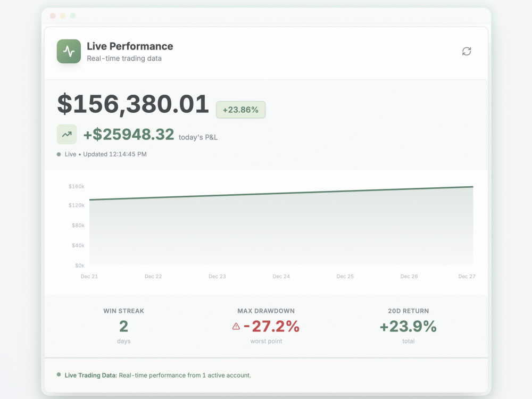Screen dimensions: 532x399
Task: Click the Dec 26 date label
Action: (409, 277)
